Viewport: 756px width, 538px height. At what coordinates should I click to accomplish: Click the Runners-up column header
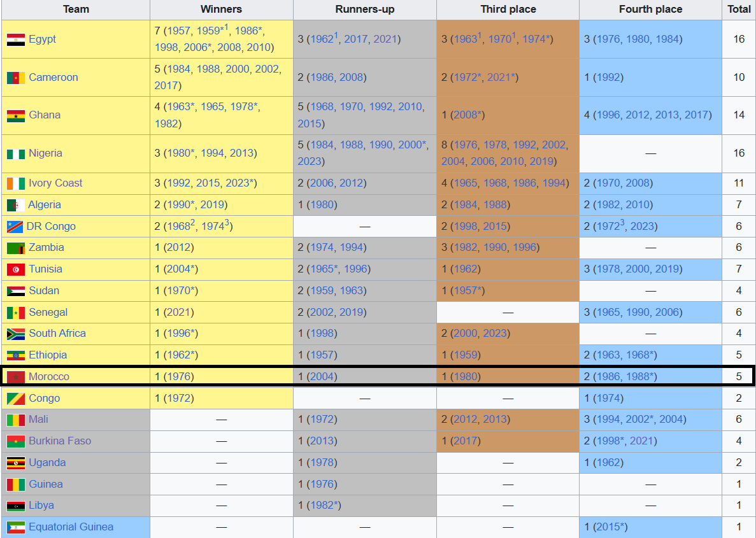pos(365,9)
